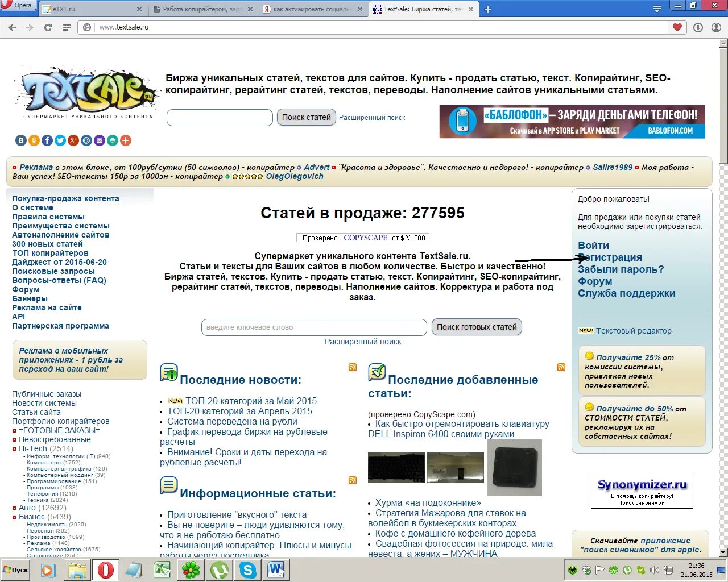728x582 pixels.
Task: Open Opera tab menu icon
Action: pos(657,9)
